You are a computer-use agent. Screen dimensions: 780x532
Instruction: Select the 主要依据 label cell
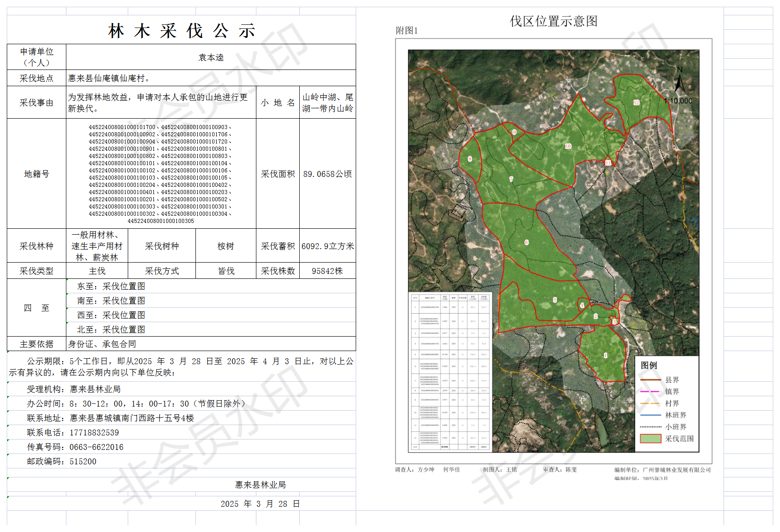point(37,344)
